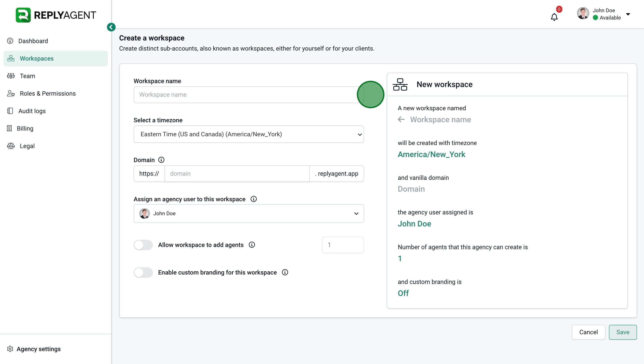Click the custom branding info icon
This screenshot has height=364, width=644.
pyautogui.click(x=285, y=272)
